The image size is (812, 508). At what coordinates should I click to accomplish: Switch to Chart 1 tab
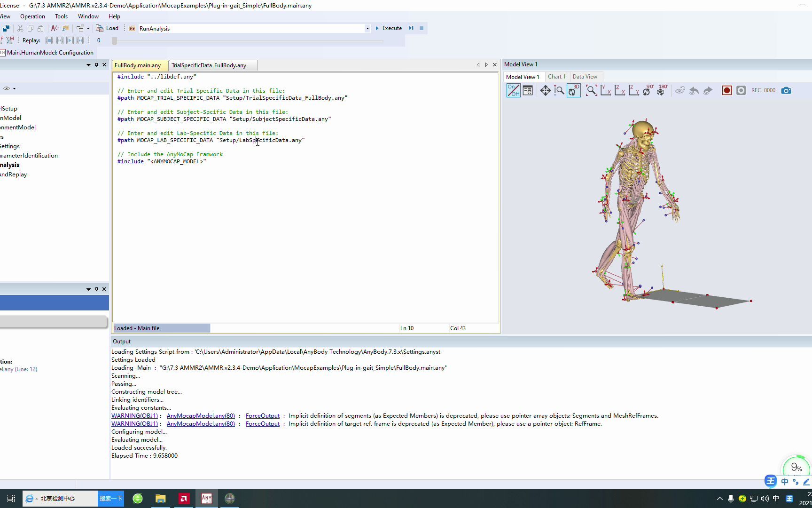click(556, 77)
